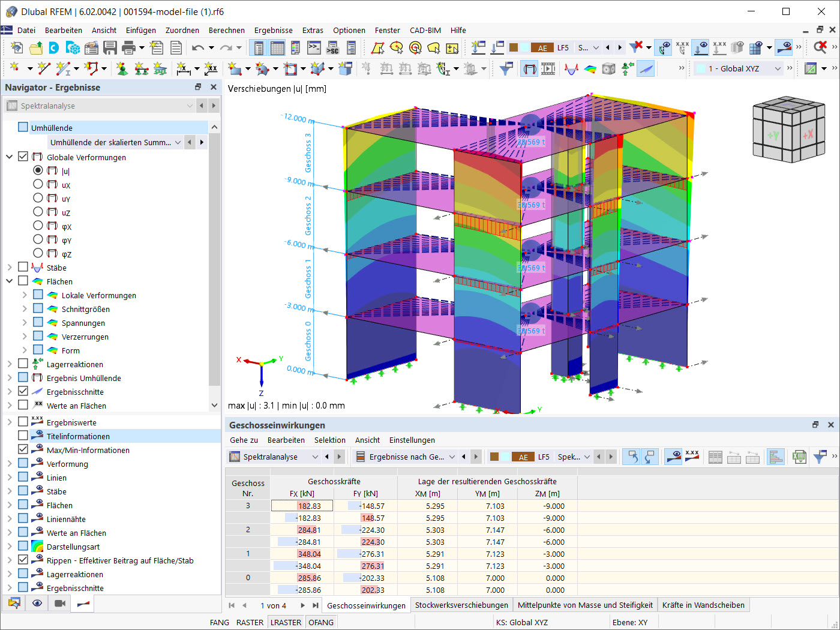This screenshot has width=840, height=630.
Task: Toggle the LRASTER status bar button
Action: 286,622
